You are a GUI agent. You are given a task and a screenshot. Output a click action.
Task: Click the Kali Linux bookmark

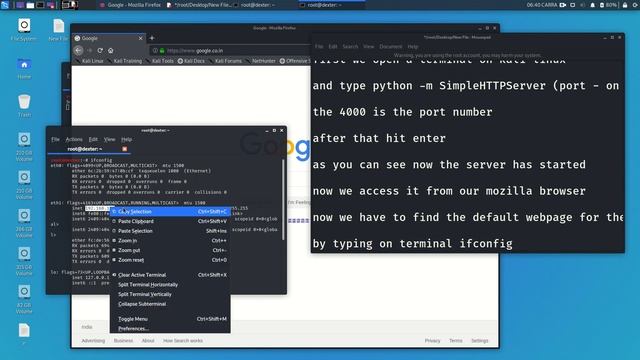89,61
